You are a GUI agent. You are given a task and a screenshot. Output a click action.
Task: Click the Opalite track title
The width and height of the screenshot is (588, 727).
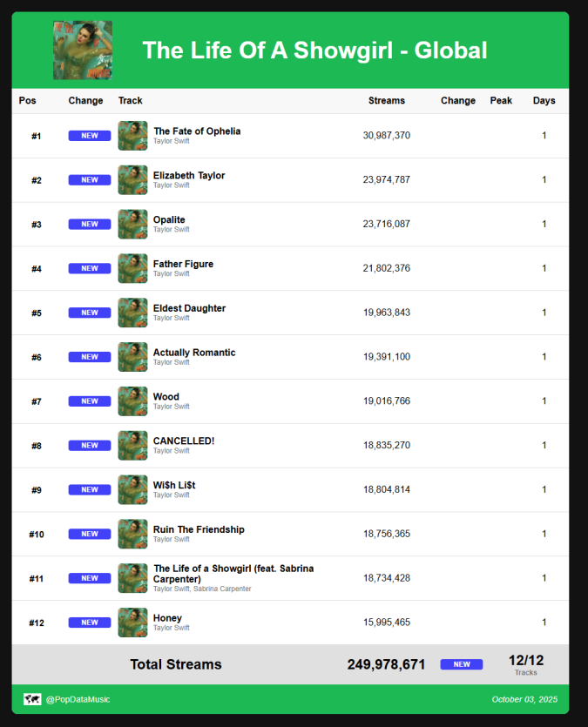[x=169, y=219]
